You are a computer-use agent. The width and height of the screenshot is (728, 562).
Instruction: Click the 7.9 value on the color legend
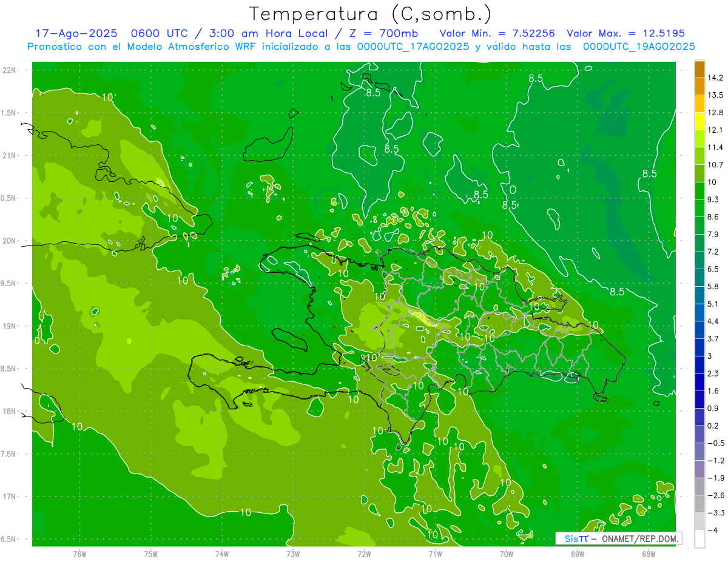point(713,234)
